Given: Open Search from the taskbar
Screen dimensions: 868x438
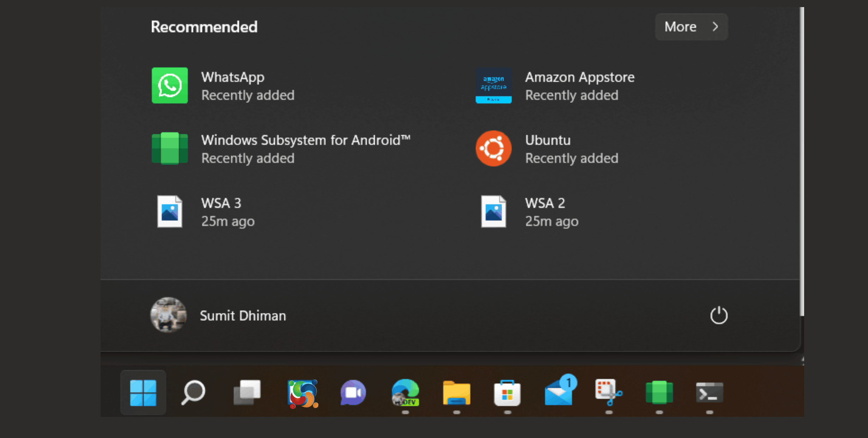Looking at the screenshot, I should pyautogui.click(x=193, y=392).
